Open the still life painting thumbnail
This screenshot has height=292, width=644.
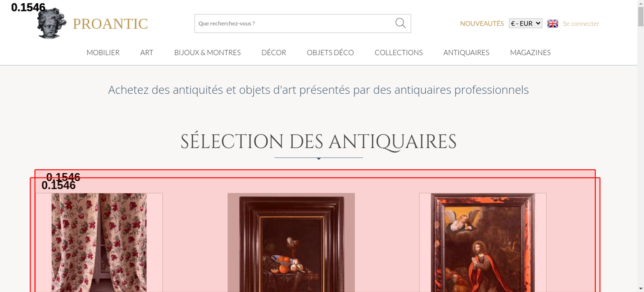pyautogui.click(x=291, y=242)
